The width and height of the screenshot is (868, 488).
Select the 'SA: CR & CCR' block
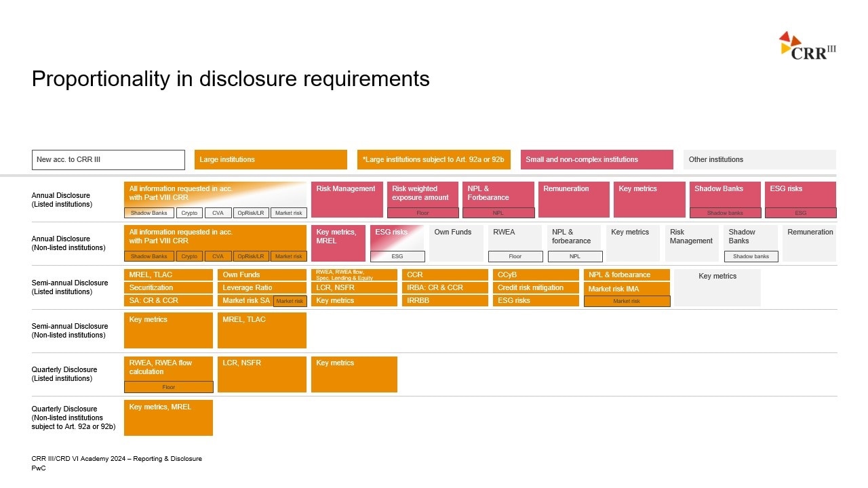click(168, 301)
